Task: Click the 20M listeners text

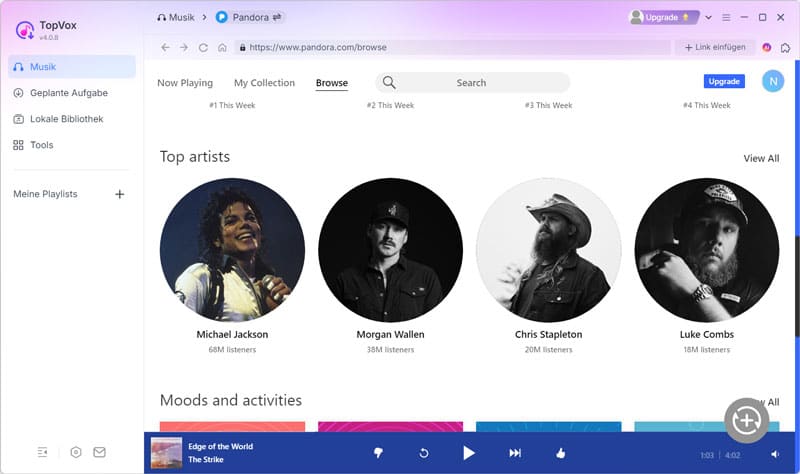Action: 548,350
